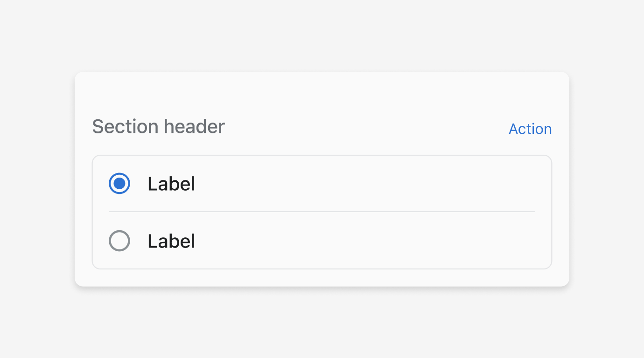Click the empty gray circle icon
Screen dimensions: 644x358
(x=119, y=241)
